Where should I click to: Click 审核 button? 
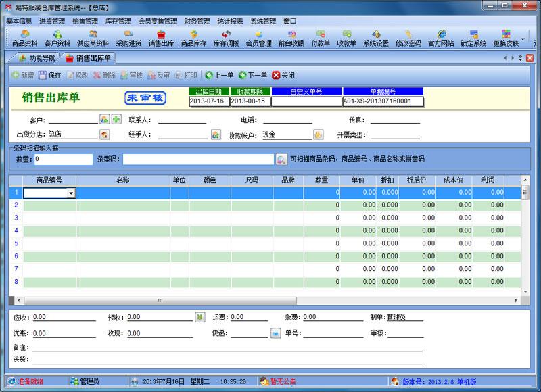coord(131,75)
